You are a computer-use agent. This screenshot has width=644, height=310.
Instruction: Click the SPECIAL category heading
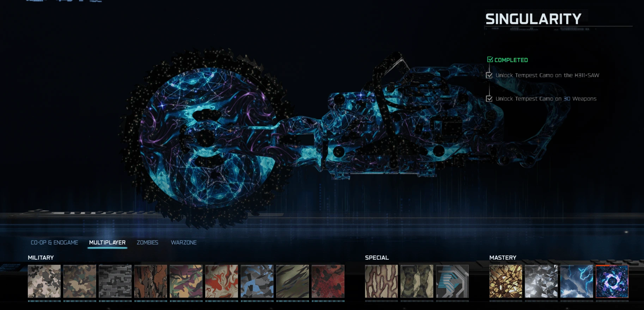(x=377, y=258)
